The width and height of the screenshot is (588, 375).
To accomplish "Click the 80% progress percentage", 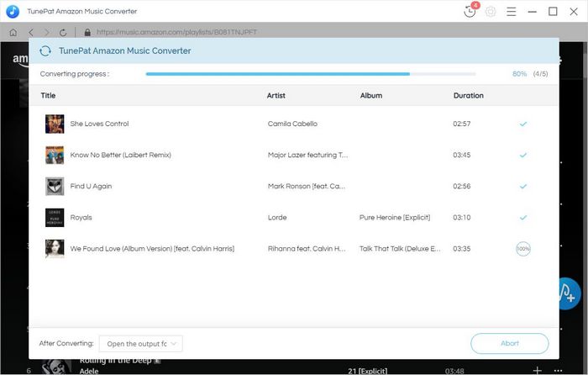I will 519,74.
